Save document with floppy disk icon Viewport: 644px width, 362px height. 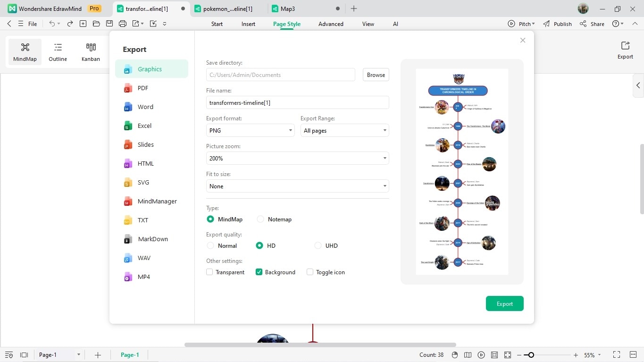coord(109,24)
